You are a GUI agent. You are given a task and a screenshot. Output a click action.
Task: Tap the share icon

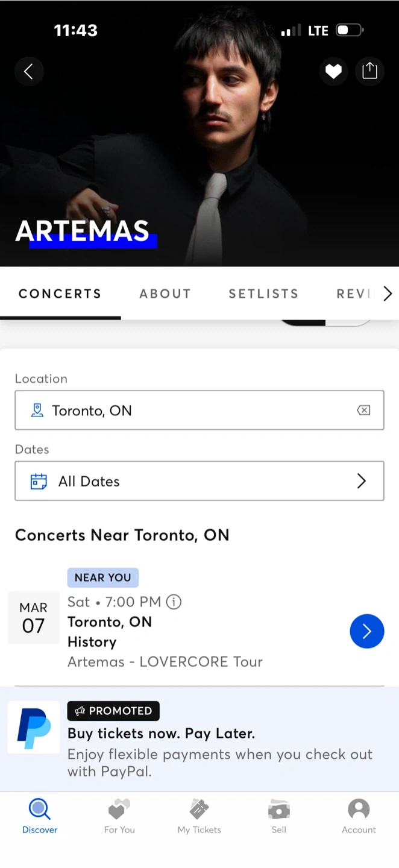pos(369,71)
